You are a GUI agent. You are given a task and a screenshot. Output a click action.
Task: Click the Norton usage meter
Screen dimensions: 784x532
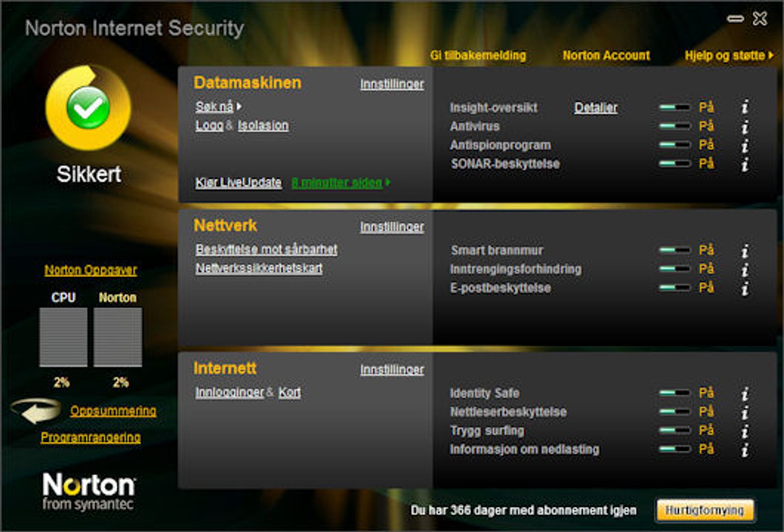(118, 337)
